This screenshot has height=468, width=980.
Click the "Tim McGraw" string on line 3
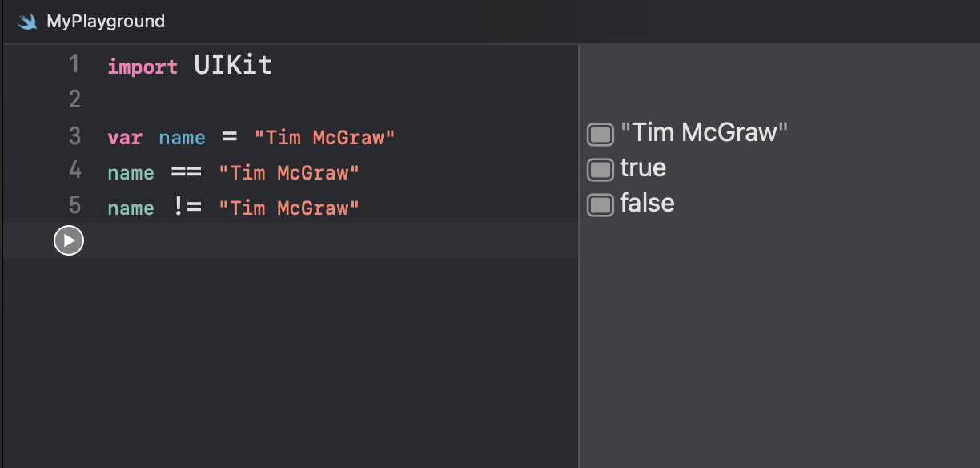(324, 138)
